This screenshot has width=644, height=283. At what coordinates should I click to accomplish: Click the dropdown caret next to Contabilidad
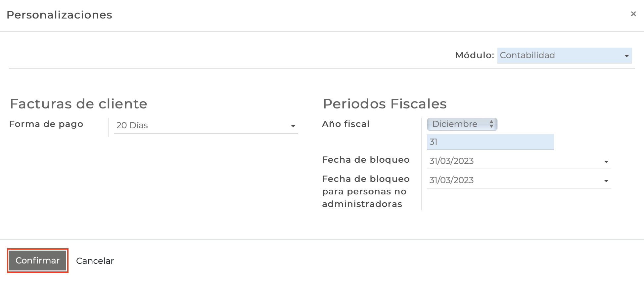[x=627, y=56]
